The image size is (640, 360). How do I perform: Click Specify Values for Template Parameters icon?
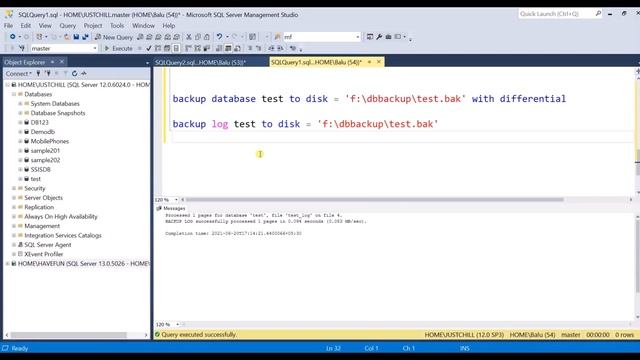click(293, 48)
